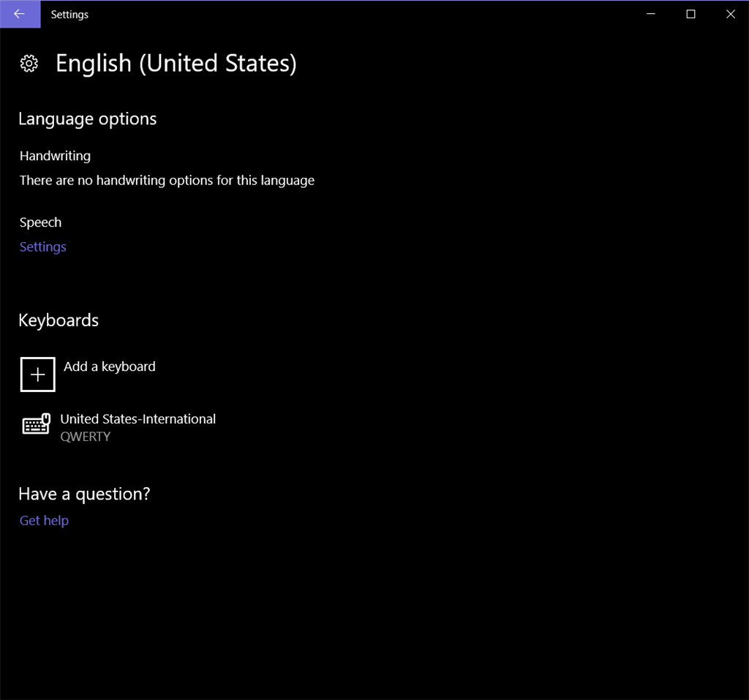Click the Add a keyboard label

(x=110, y=366)
